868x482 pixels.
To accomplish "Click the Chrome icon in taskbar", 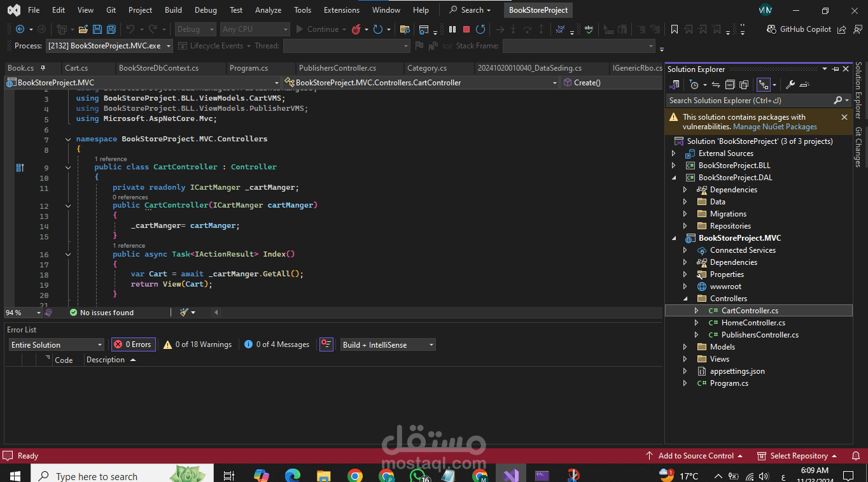I will coord(354,476).
